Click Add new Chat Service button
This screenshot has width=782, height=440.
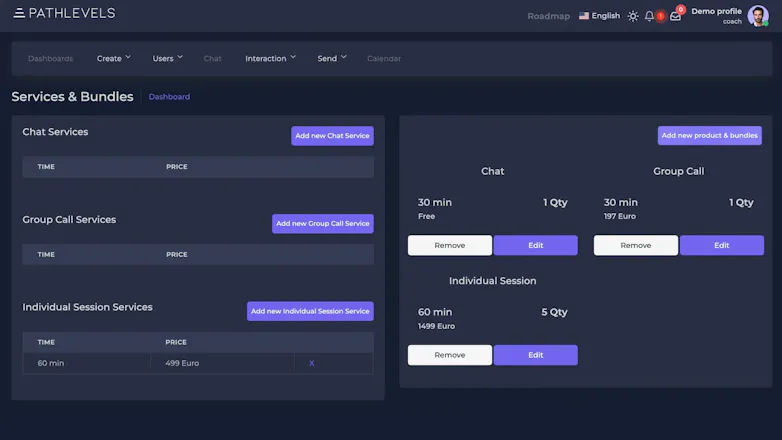(332, 136)
